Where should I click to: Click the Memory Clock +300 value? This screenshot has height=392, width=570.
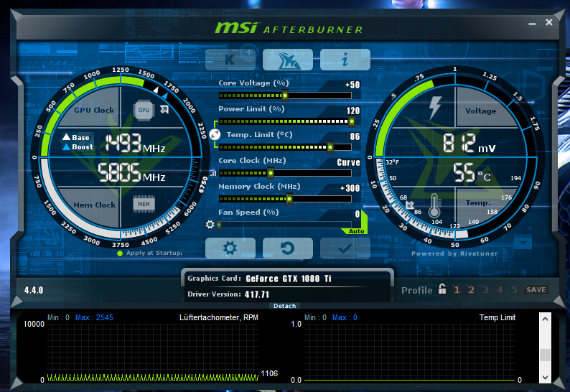(350, 188)
